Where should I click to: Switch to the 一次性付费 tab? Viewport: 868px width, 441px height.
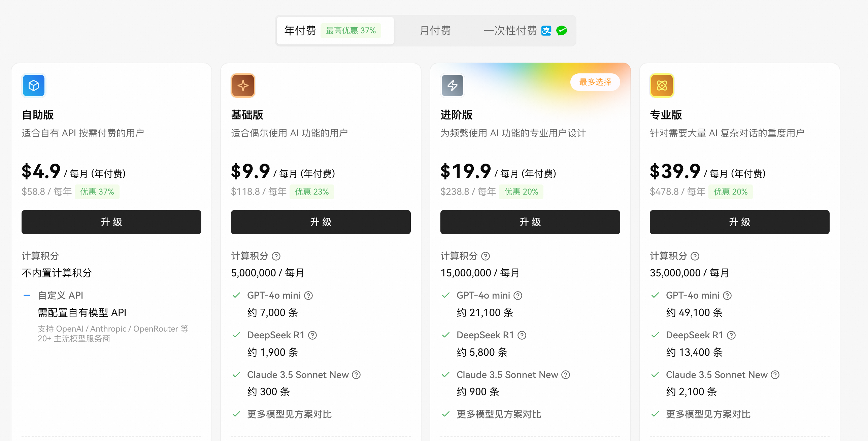pos(510,31)
